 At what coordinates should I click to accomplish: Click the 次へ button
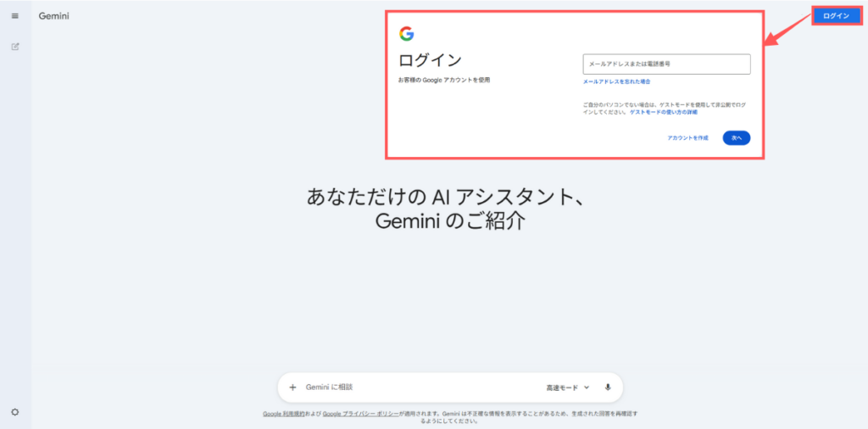pos(737,138)
